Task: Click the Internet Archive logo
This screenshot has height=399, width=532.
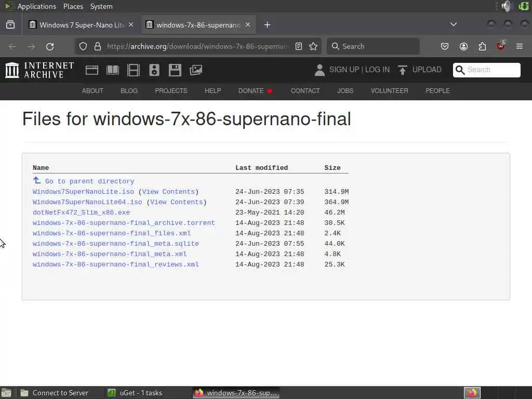Action: (39, 70)
